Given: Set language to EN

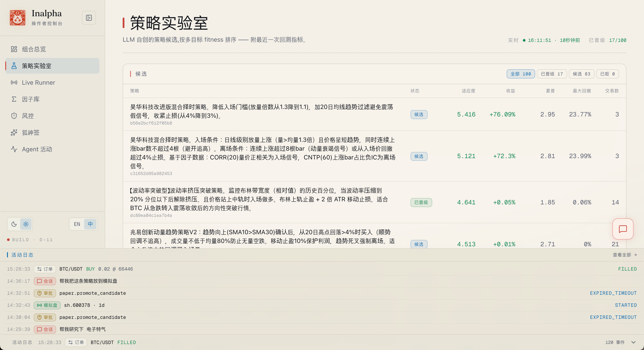Looking at the screenshot, I should pyautogui.click(x=77, y=224).
